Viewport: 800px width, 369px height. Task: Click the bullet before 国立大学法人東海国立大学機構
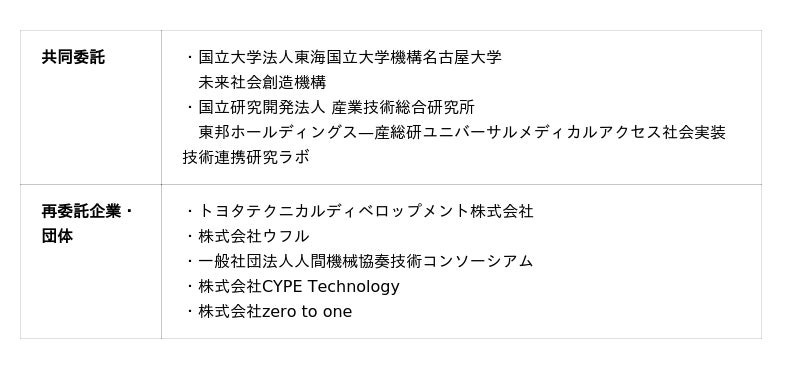(x=190, y=57)
